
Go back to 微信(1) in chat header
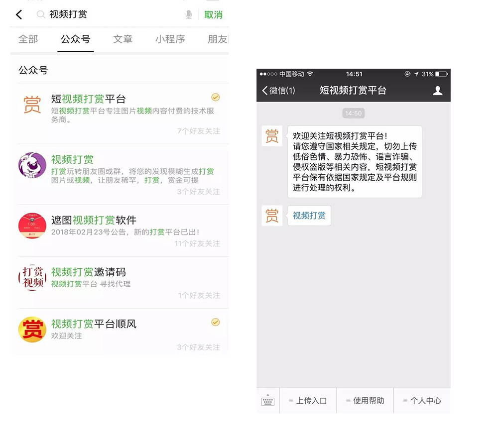pyautogui.click(x=278, y=91)
